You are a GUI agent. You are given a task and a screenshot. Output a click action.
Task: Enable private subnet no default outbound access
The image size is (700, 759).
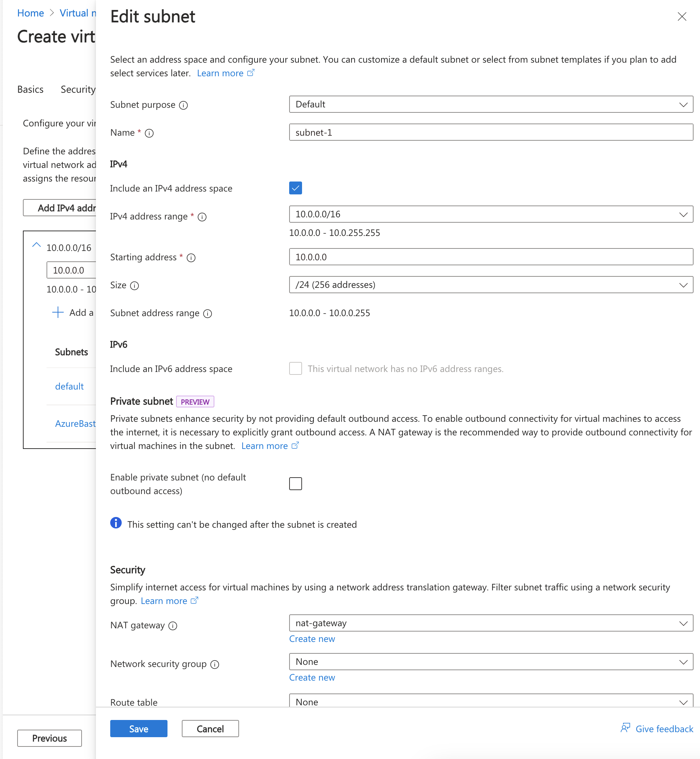(x=295, y=483)
